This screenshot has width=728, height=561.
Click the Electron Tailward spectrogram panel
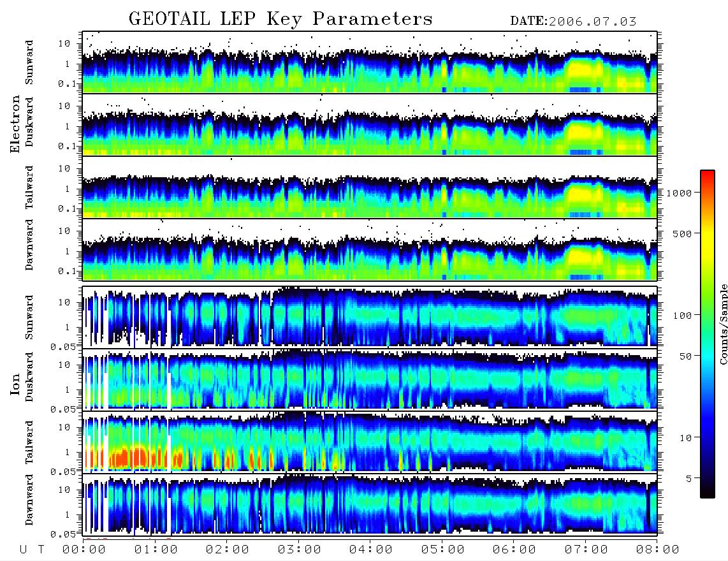[x=370, y=187]
